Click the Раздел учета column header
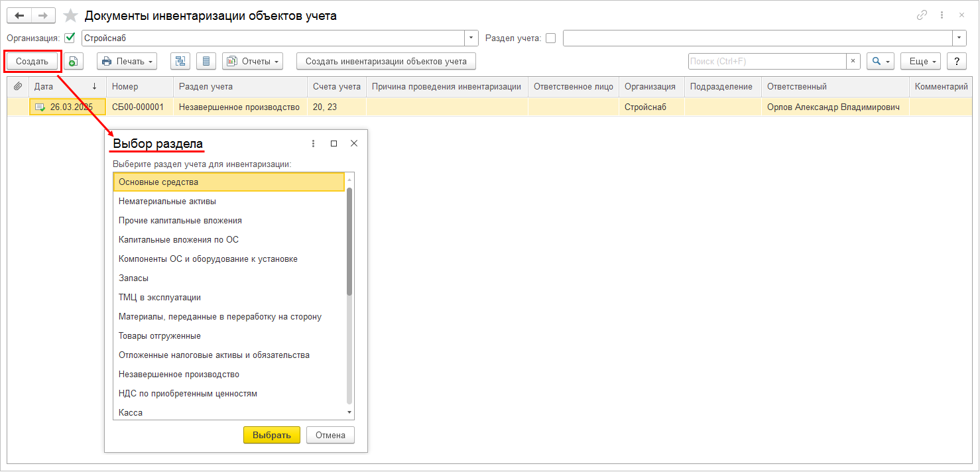 (x=240, y=87)
